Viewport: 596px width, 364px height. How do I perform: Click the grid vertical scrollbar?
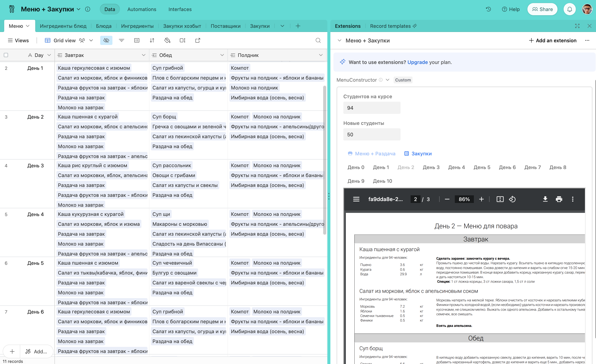click(325, 160)
